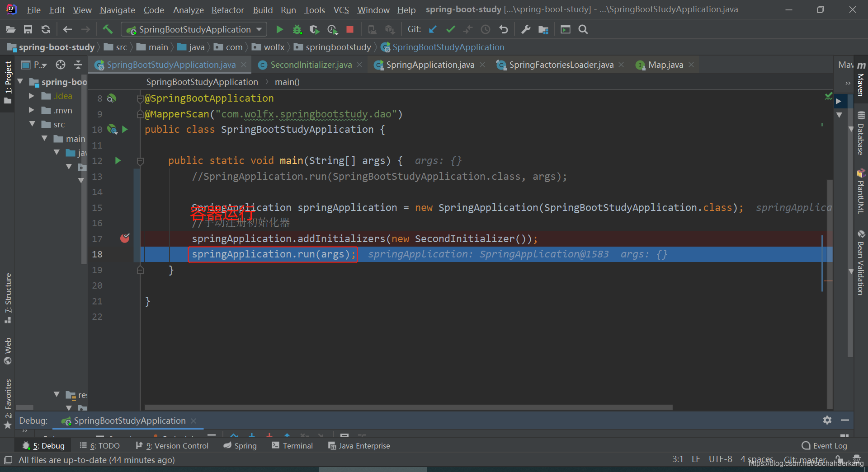The image size is (868, 472).
Task: Open the 6: TODO tool window
Action: 99,446
